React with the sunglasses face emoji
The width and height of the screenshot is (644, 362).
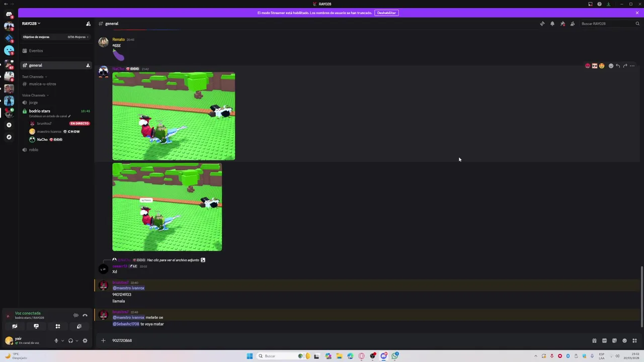[x=594, y=66]
